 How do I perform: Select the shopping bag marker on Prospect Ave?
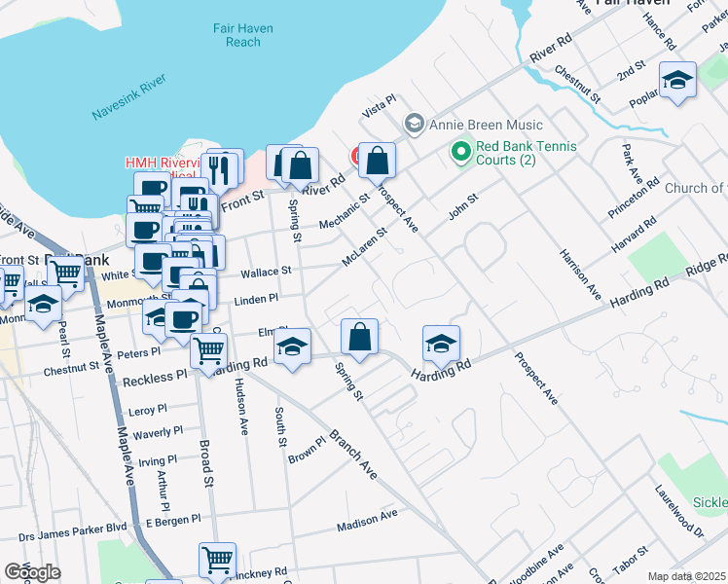pos(377,160)
